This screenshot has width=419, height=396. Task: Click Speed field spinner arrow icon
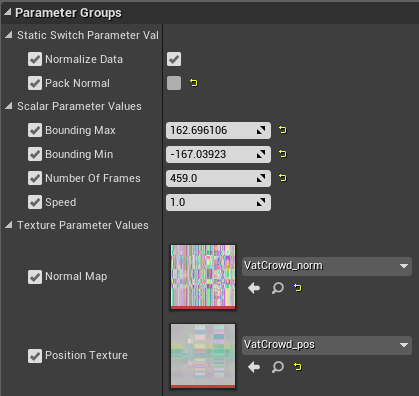(261, 202)
